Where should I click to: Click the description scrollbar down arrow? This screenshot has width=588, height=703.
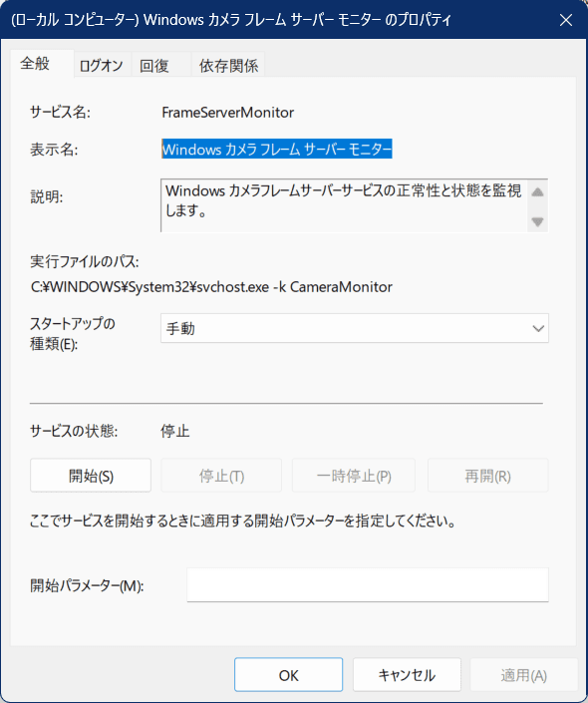tap(537, 221)
